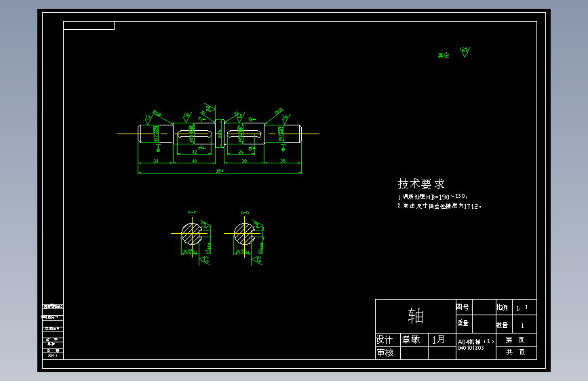The image size is (588, 381).
Task: Click the 'F-F' section view label
Action: [x=192, y=212]
